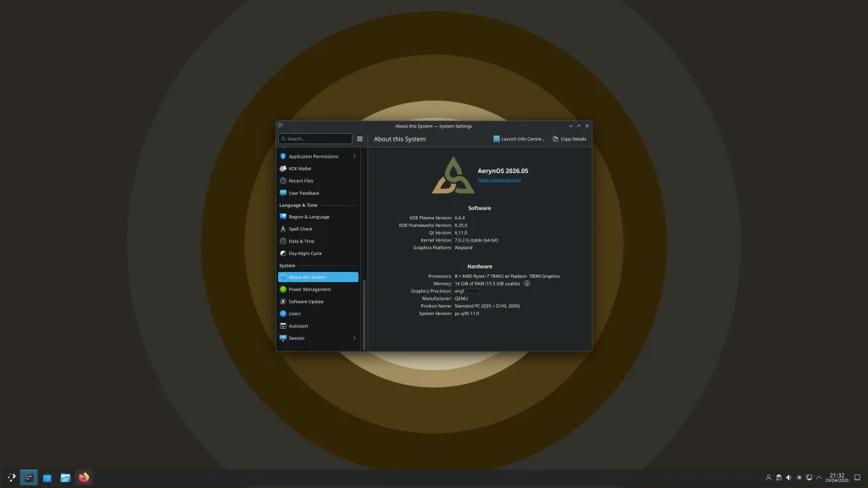Open the clipboard tray icon
The width and height of the screenshot is (868, 488).
coord(779,477)
